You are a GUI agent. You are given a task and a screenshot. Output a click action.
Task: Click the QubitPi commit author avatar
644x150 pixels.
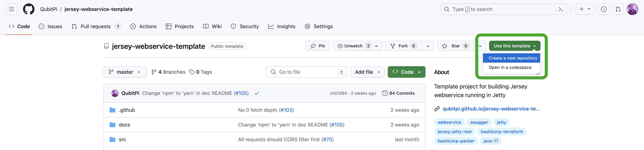115,93
